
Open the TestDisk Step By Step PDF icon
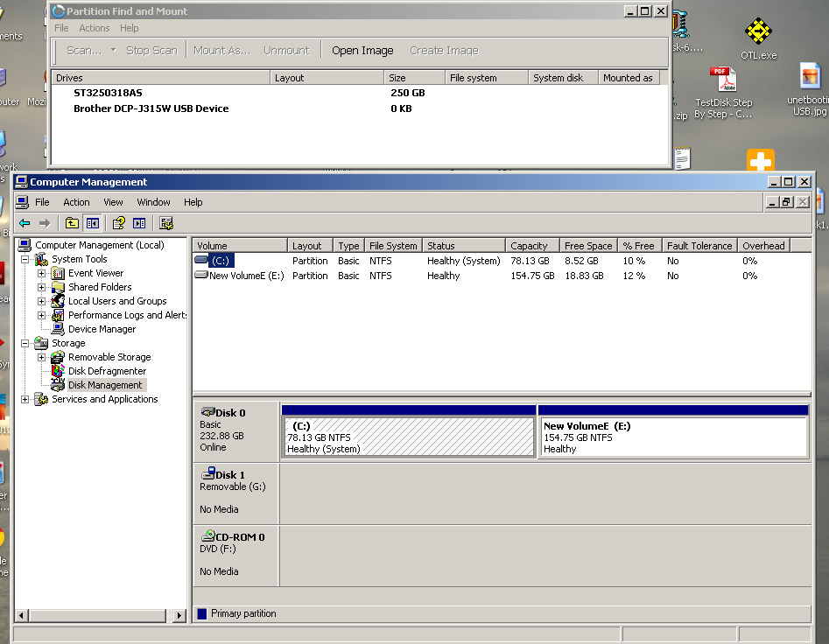pos(723,80)
